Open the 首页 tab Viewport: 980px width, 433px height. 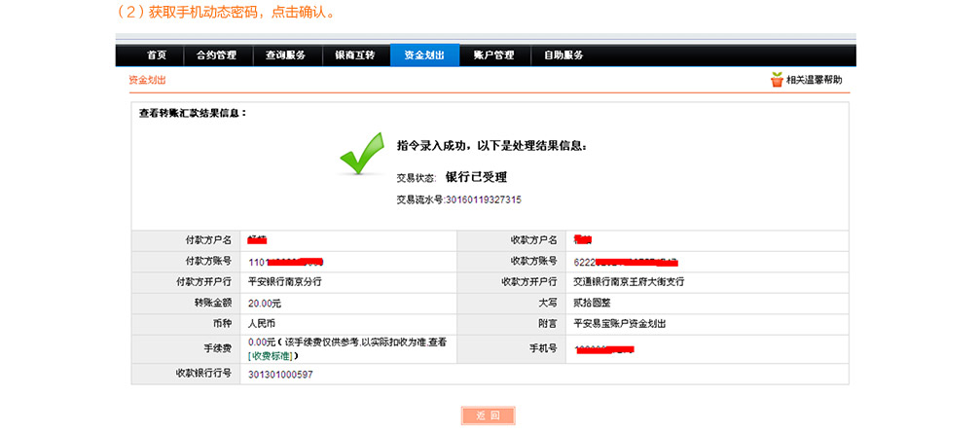[x=157, y=55]
